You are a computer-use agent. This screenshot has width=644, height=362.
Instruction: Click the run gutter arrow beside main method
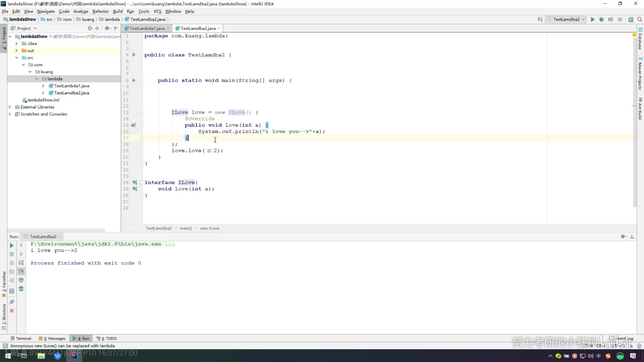tap(134, 80)
